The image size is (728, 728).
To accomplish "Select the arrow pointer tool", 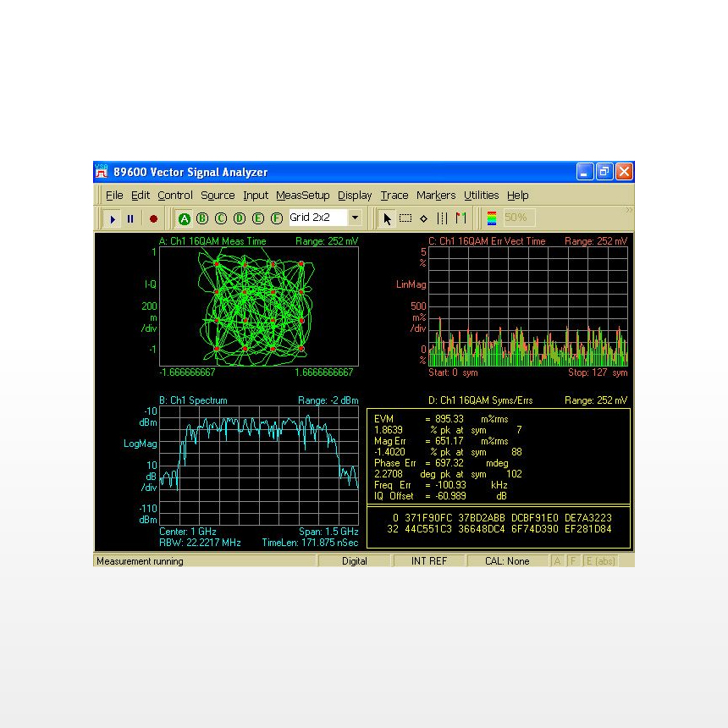I will (x=387, y=218).
